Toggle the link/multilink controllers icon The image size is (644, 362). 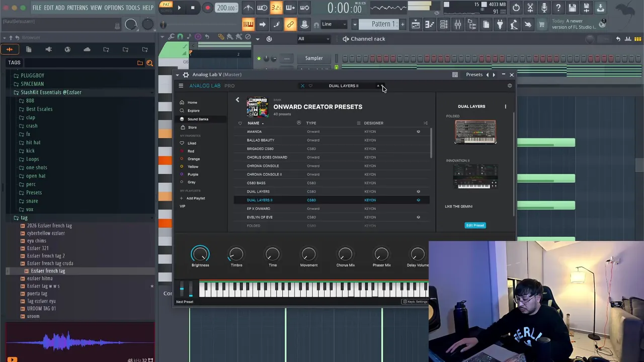coord(290,24)
